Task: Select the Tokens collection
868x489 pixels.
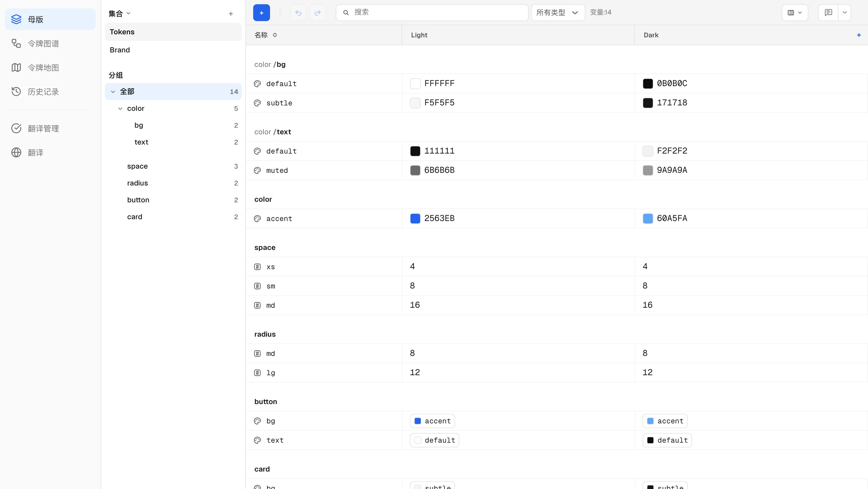Action: click(173, 32)
